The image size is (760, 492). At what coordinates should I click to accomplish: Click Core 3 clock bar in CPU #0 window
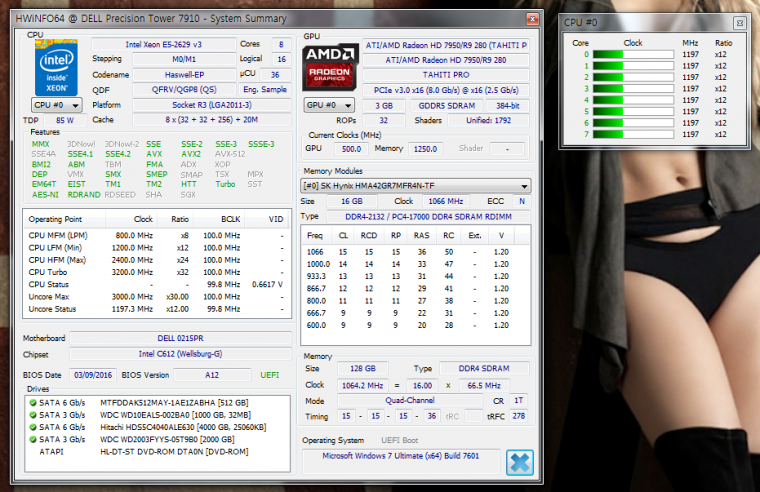(x=633, y=89)
